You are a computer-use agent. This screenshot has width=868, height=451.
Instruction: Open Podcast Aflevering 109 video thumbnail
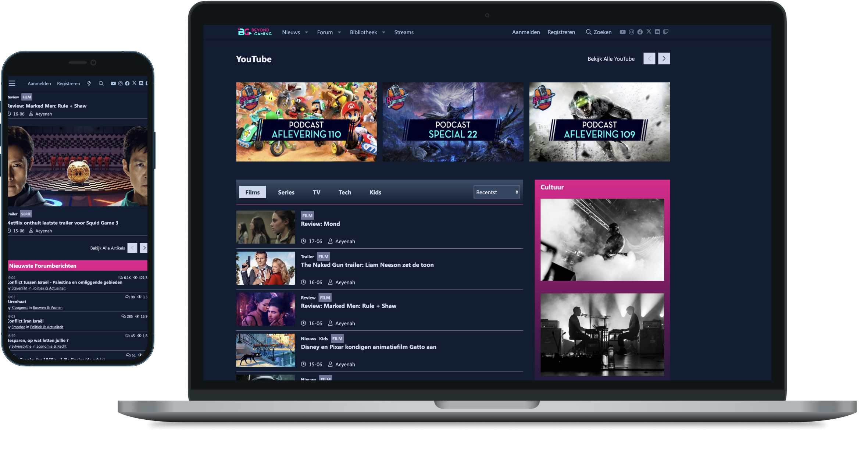click(x=600, y=122)
